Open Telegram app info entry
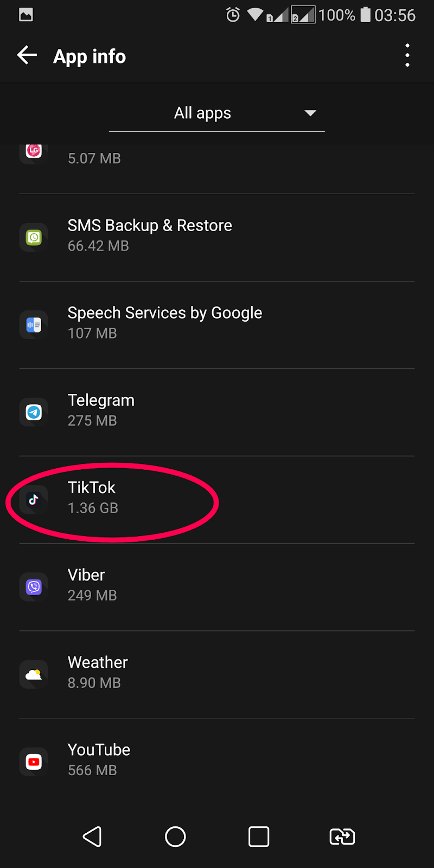434x868 pixels. [x=217, y=411]
